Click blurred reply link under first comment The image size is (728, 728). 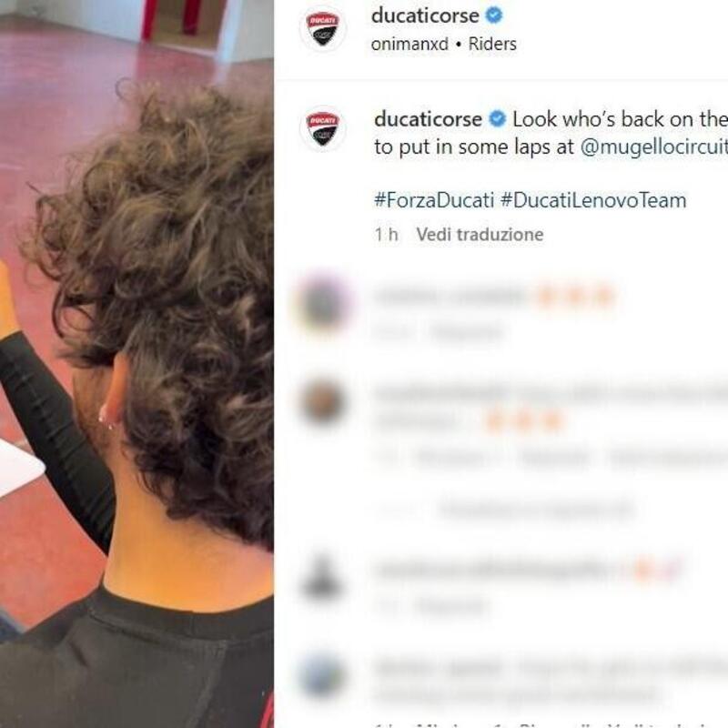(x=466, y=332)
